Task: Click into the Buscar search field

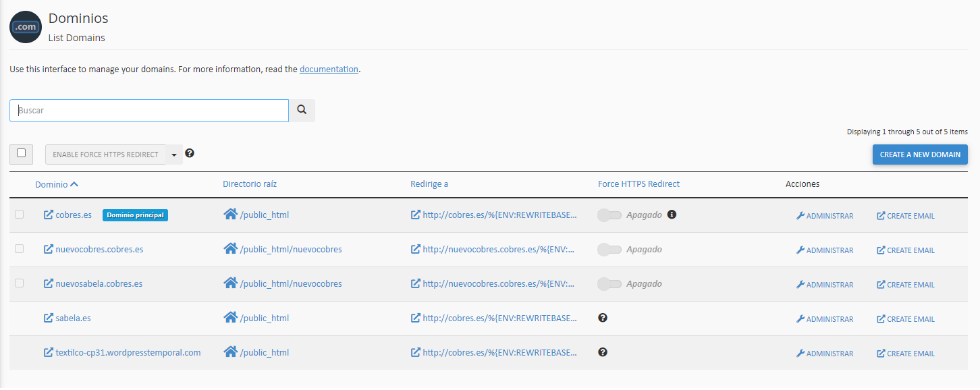Action: (x=149, y=111)
